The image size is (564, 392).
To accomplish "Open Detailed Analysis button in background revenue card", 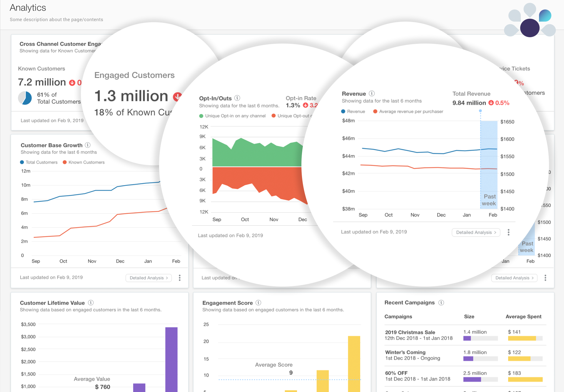I will (x=514, y=278).
